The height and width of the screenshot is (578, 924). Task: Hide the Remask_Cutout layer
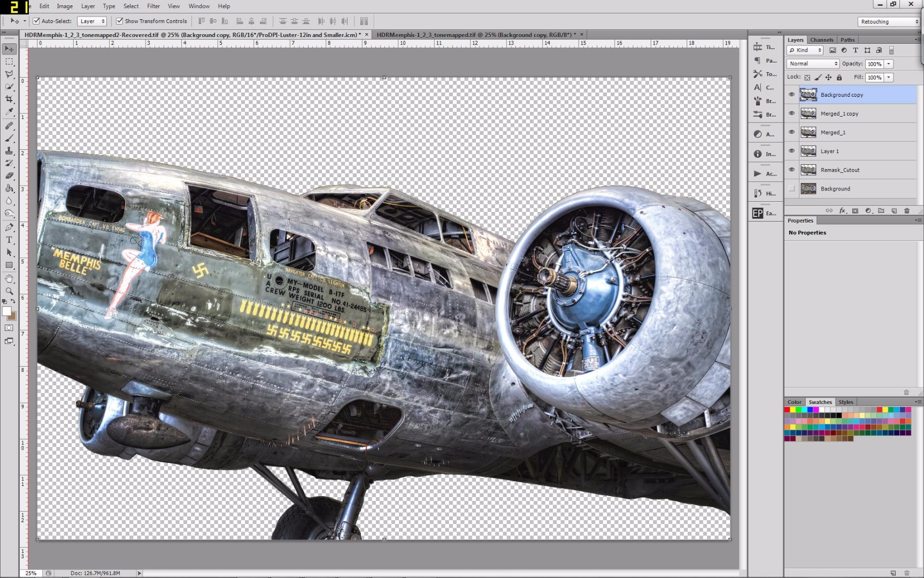(x=791, y=170)
